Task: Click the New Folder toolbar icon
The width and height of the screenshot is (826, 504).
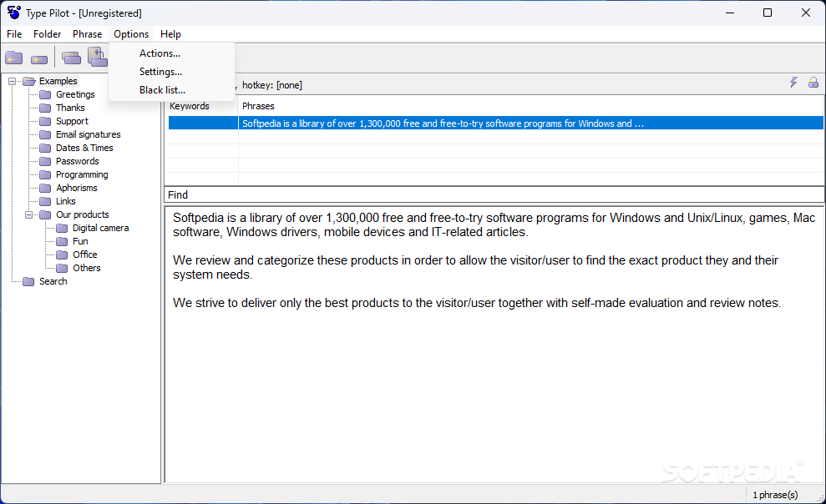Action: click(x=14, y=58)
